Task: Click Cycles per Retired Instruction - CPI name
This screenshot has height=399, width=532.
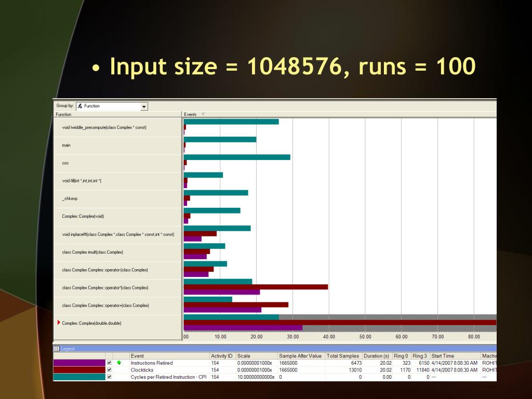Action: click(169, 377)
